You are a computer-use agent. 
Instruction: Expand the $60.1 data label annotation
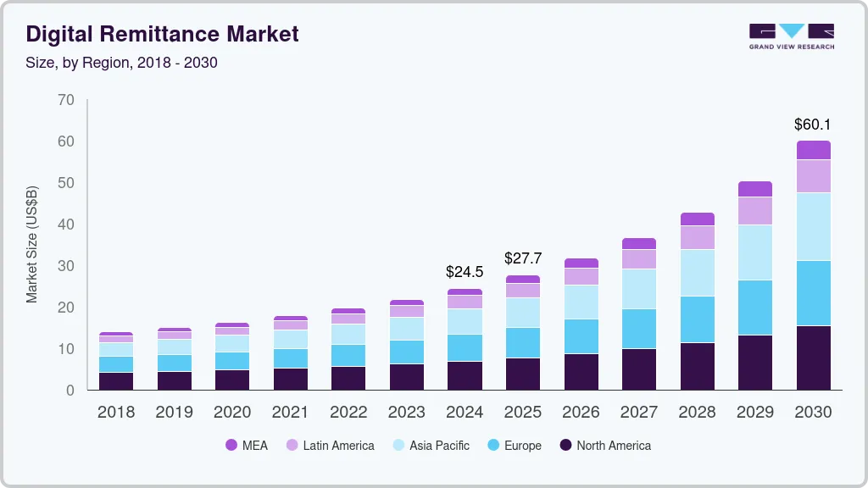[x=812, y=124]
